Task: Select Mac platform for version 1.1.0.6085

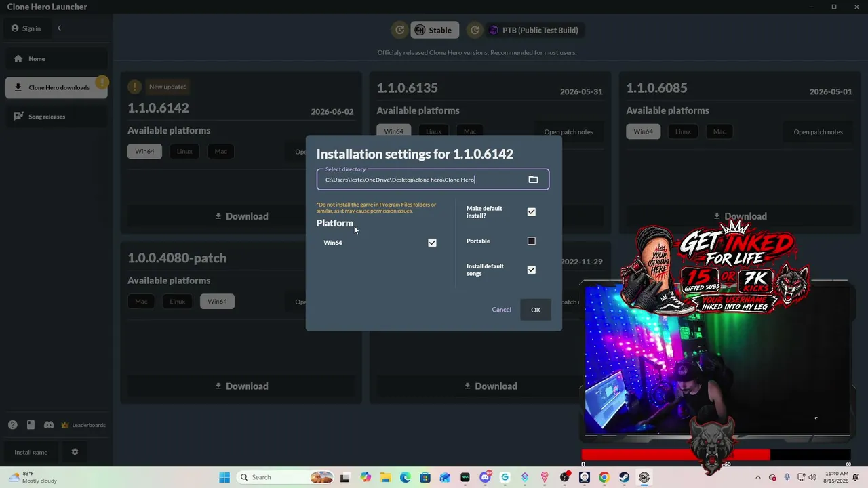Action: 719,131
